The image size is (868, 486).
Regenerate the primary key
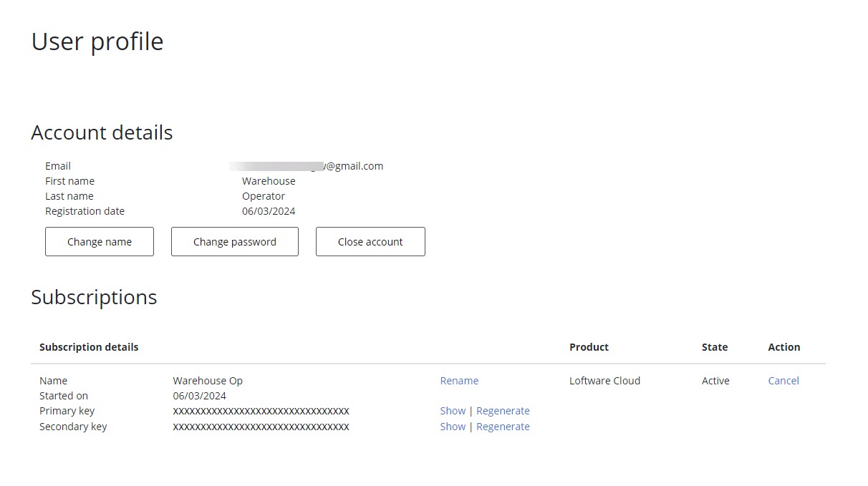click(503, 411)
